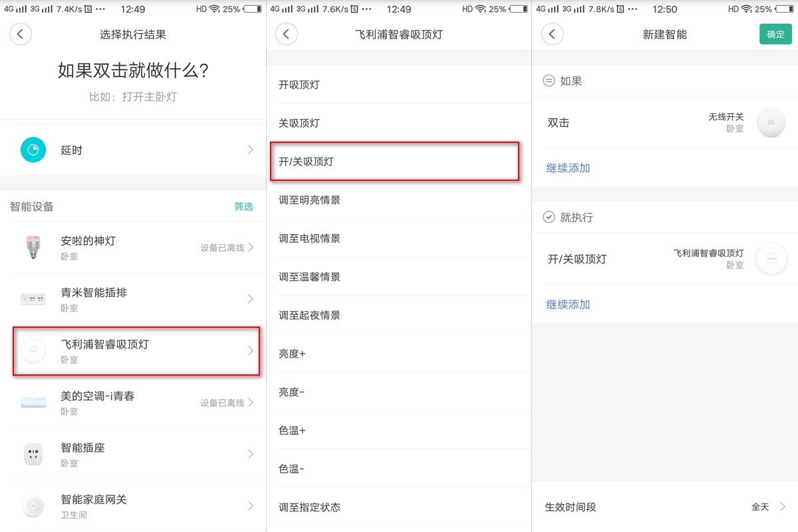Open 生效时间段 set to 全天
This screenshot has width=798, height=532.
pyautogui.click(x=665, y=507)
